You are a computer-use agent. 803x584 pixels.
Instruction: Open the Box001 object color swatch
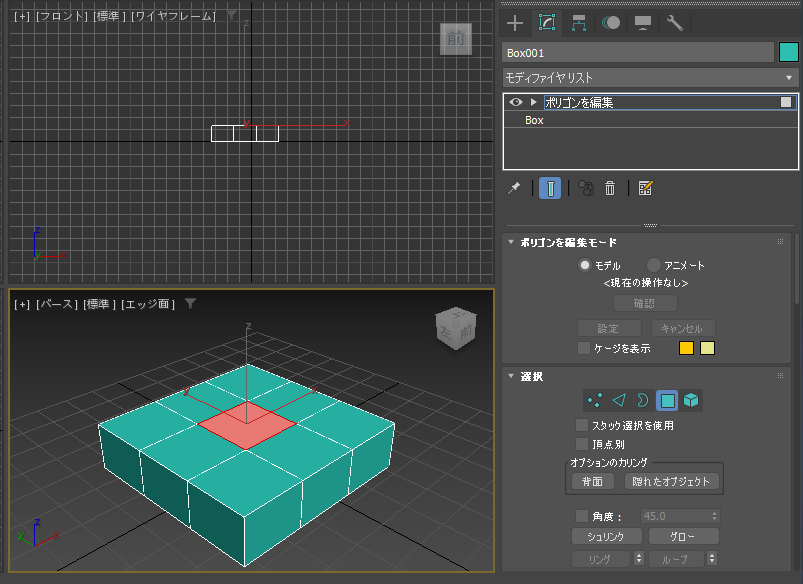click(x=788, y=53)
